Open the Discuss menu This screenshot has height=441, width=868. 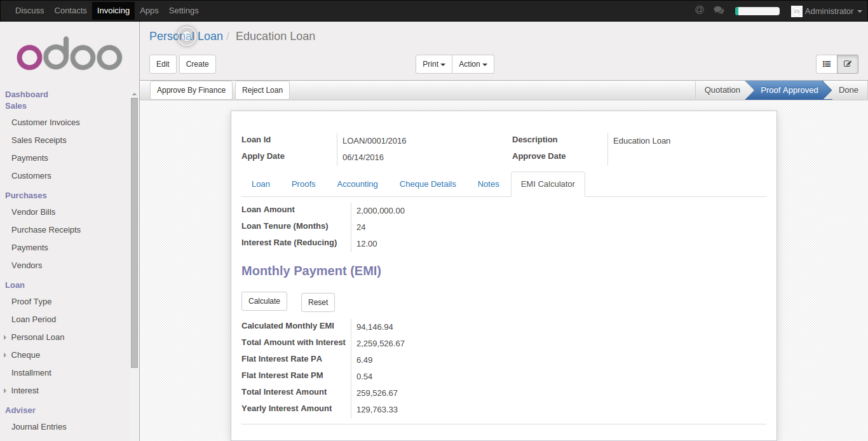[x=30, y=11]
